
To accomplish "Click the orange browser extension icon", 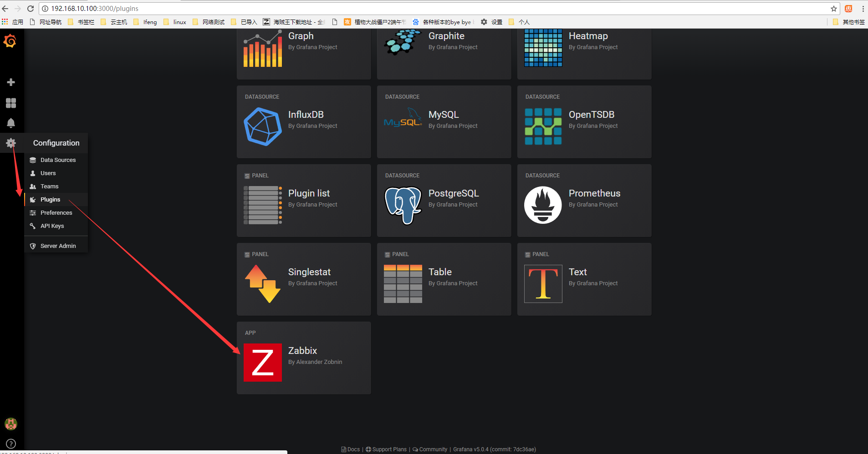I will (x=848, y=9).
